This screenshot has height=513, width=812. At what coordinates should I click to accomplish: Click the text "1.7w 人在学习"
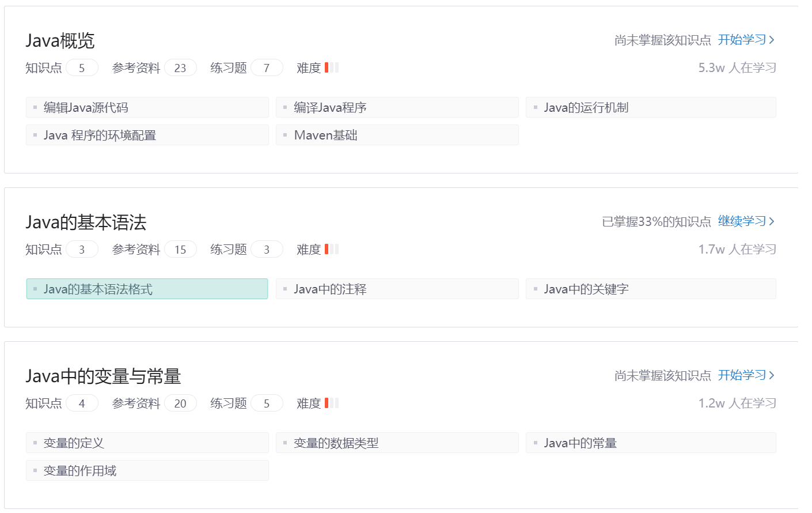point(737,250)
